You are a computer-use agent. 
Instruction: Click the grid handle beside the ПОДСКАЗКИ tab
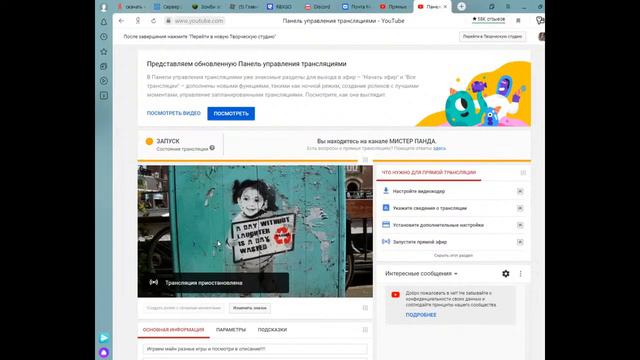coord(365,329)
